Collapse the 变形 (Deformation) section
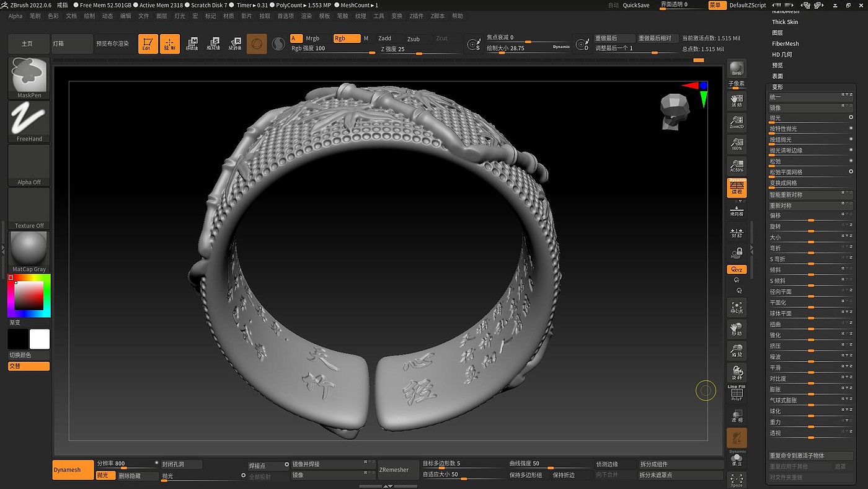 (777, 87)
